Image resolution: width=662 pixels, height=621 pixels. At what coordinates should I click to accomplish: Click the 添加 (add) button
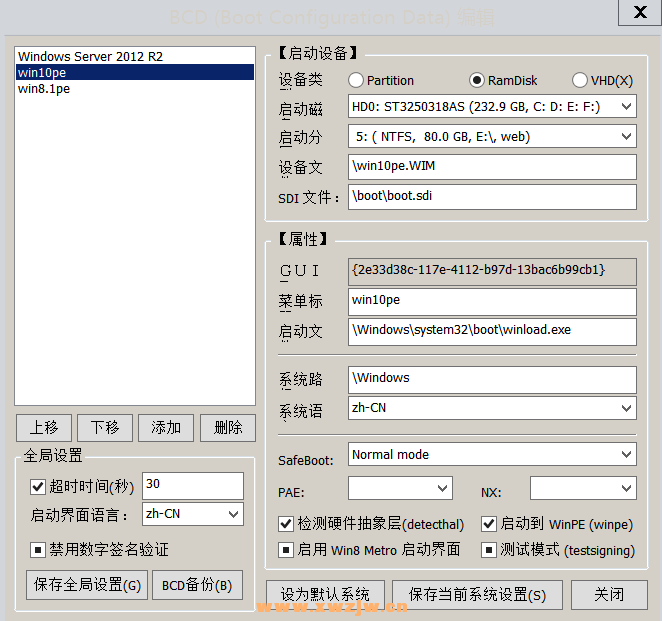(166, 428)
